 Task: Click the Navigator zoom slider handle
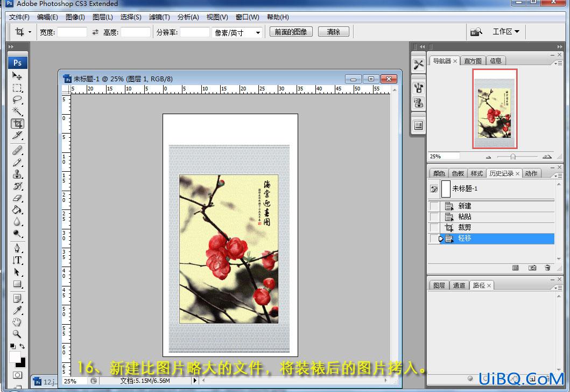point(512,157)
